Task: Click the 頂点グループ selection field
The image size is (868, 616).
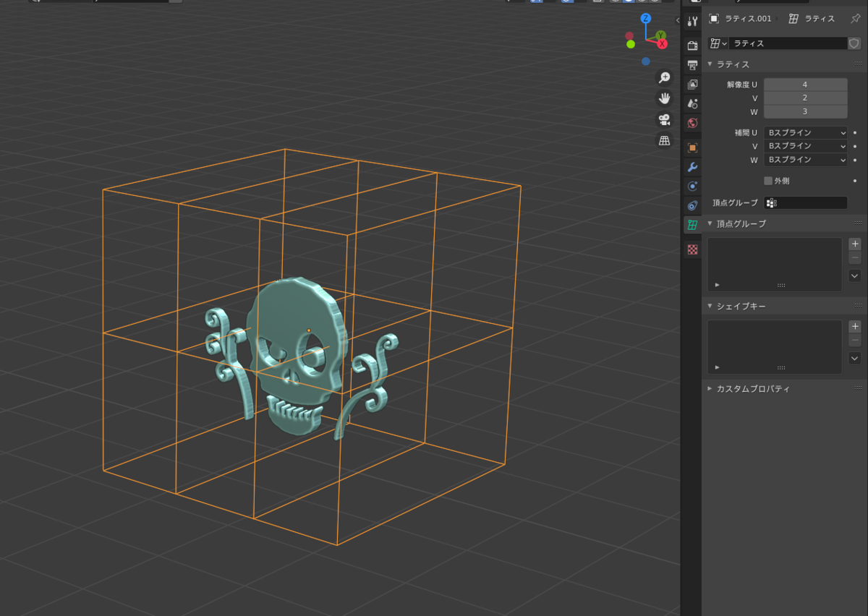Action: point(805,203)
